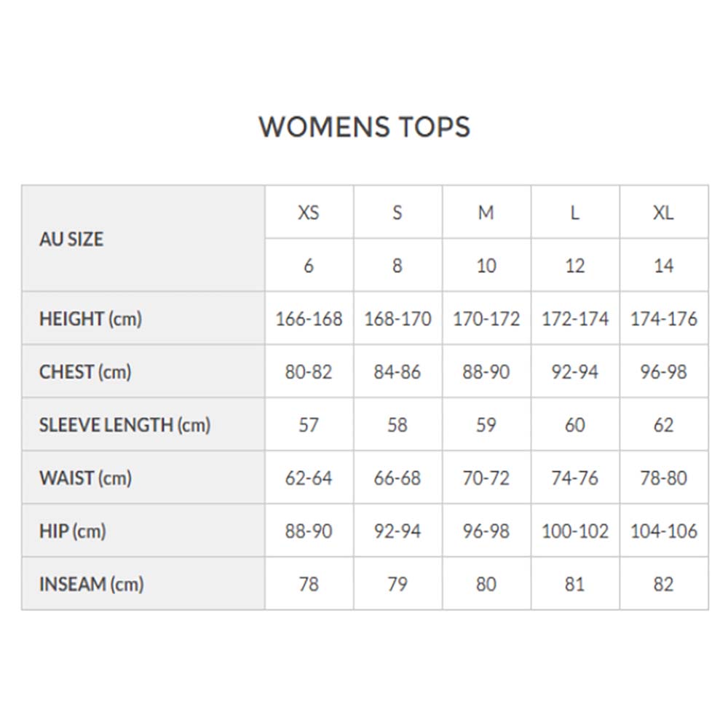Select the INSEAM (cm) row label
Image resolution: width=728 pixels, height=728 pixels.
pos(92,584)
